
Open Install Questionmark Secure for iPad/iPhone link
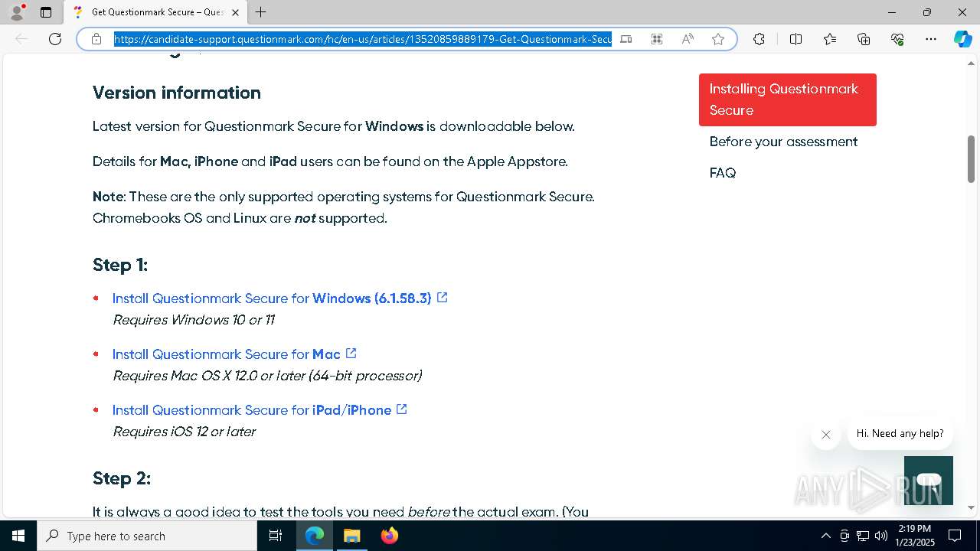252,410
